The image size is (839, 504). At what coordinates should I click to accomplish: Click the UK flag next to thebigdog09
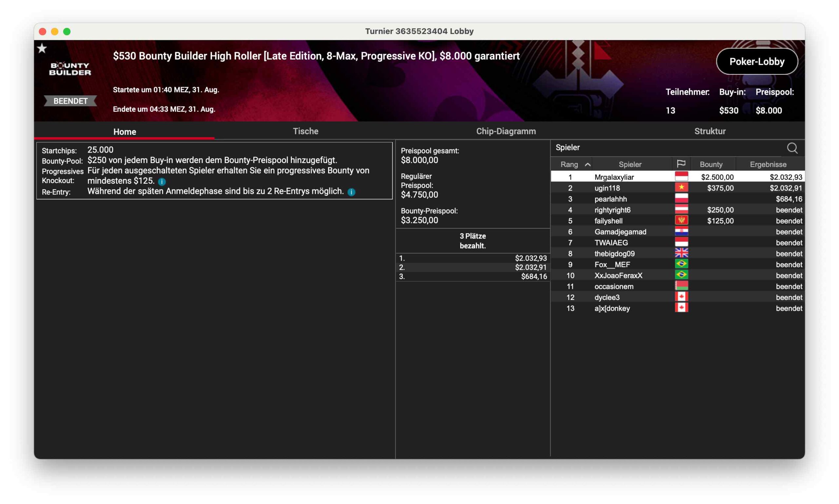pos(681,253)
